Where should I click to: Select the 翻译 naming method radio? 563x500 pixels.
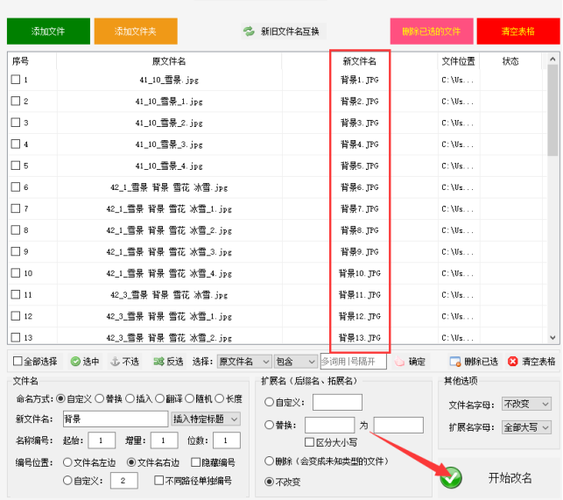(160, 399)
